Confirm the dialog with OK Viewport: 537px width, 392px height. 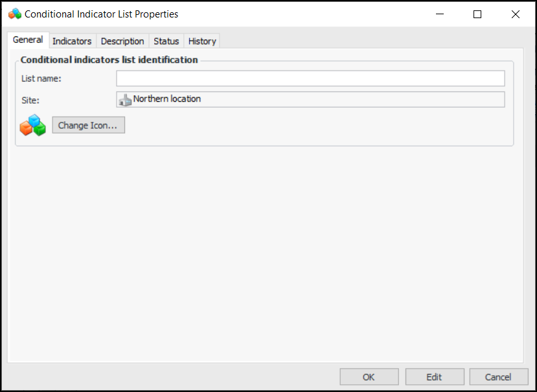coord(369,377)
